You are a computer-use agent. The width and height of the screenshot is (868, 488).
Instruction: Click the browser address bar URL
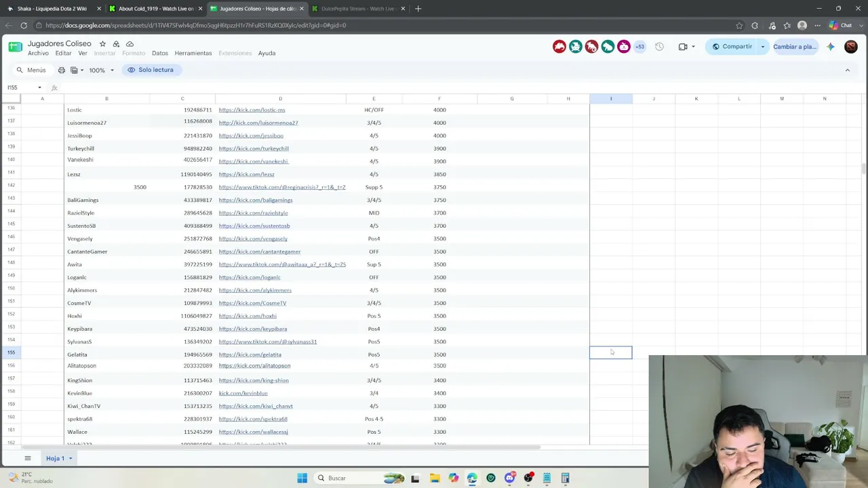coord(196,25)
